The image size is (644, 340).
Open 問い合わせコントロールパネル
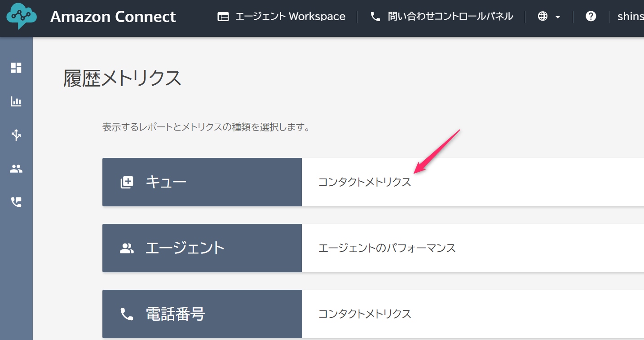coord(450,17)
